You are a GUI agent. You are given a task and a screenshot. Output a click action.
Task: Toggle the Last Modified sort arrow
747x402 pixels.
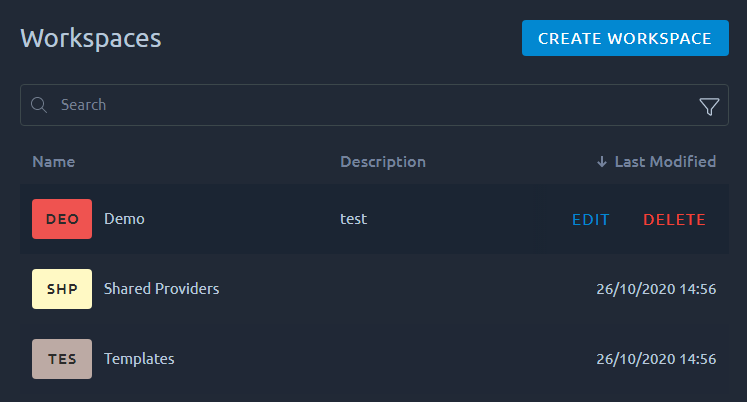coord(602,162)
